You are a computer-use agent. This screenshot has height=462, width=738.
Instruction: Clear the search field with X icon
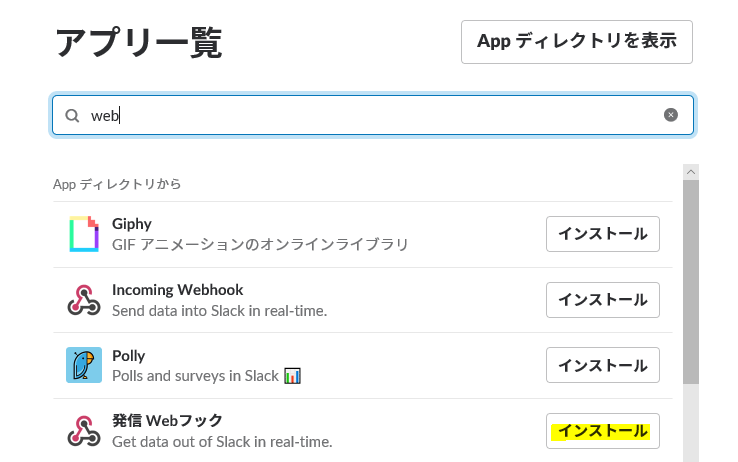coord(671,115)
